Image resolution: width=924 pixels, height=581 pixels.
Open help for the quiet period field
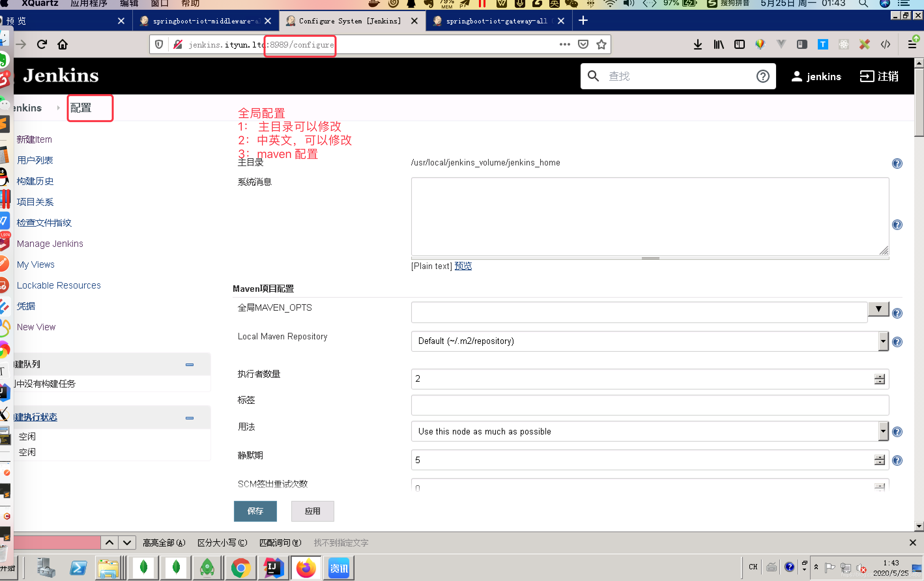897,460
